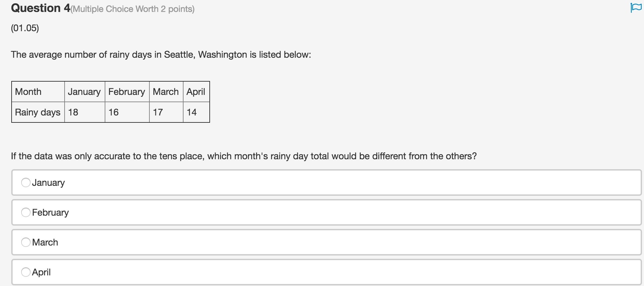Click the (01.05) lesson code text
The height and width of the screenshot is (286, 644).
[x=25, y=28]
